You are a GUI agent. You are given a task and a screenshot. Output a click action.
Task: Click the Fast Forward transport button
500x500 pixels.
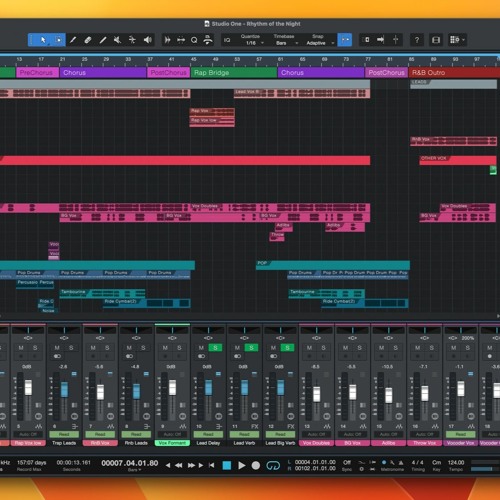tap(191, 465)
